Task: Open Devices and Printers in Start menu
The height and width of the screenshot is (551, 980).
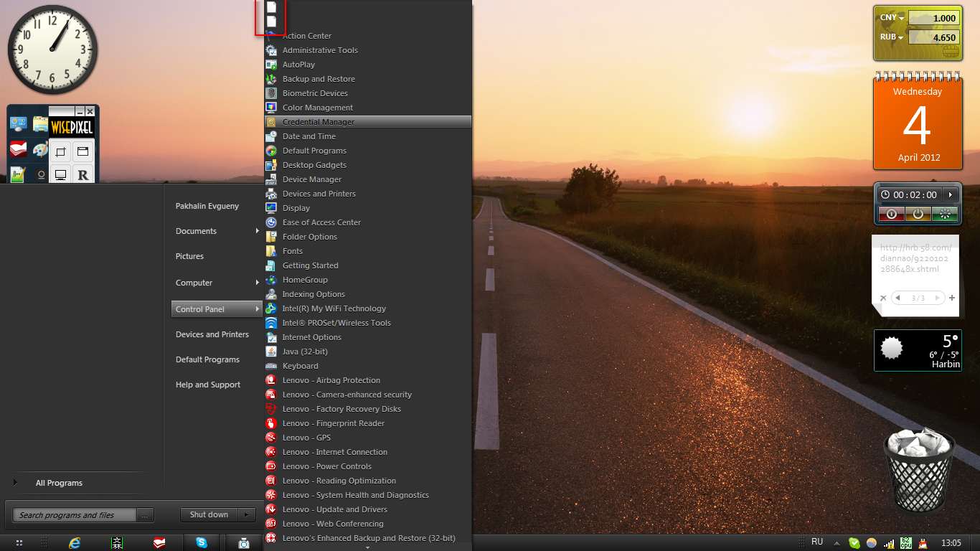Action: pos(212,334)
